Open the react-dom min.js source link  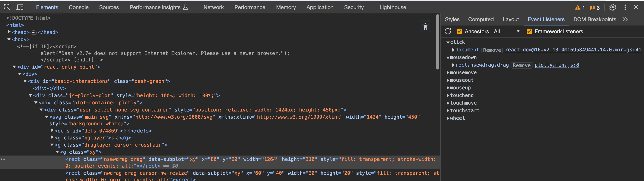(573, 50)
